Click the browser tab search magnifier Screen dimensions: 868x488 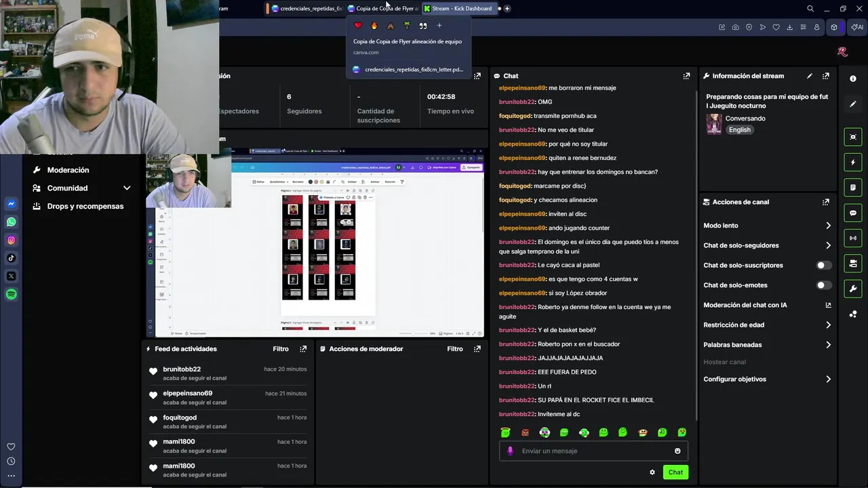coord(810,9)
